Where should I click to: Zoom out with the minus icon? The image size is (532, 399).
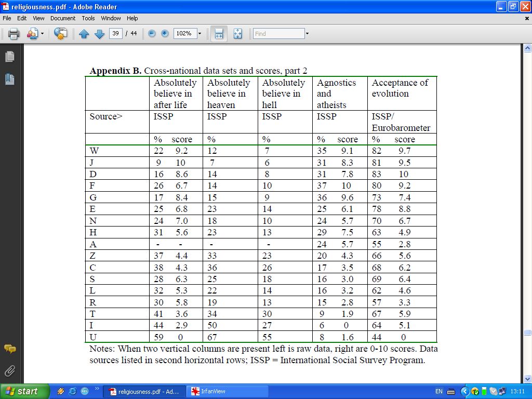coord(152,34)
